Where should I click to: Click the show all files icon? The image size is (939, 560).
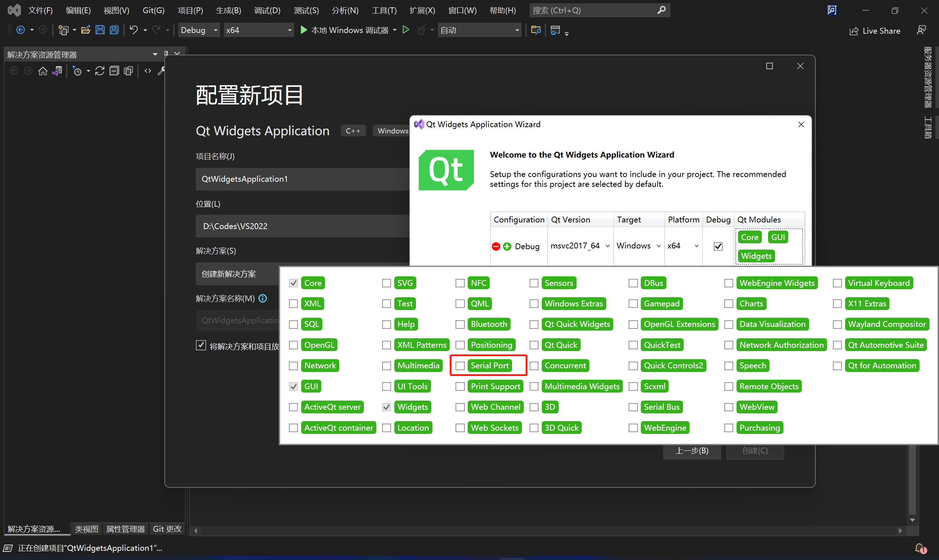(x=128, y=71)
